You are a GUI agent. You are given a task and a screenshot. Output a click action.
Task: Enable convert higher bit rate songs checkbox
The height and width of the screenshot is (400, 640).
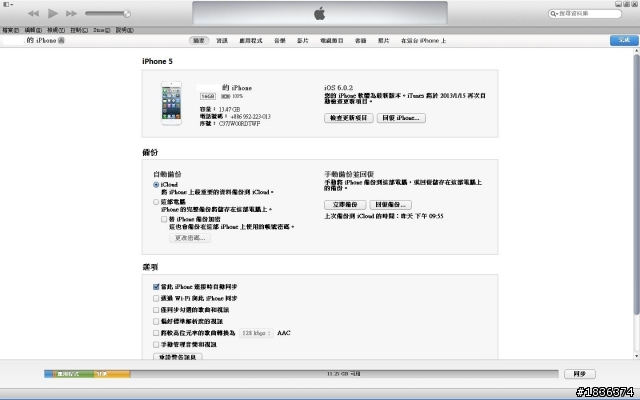point(156,333)
